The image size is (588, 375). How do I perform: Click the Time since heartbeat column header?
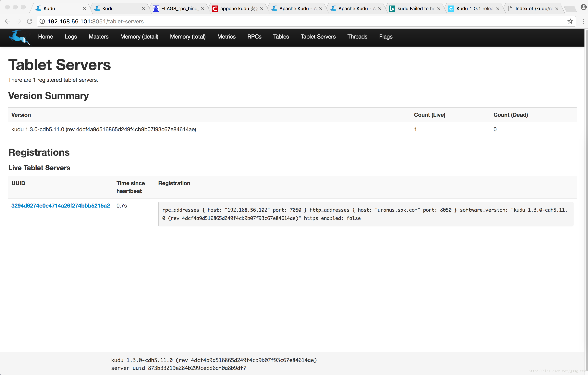tap(131, 187)
